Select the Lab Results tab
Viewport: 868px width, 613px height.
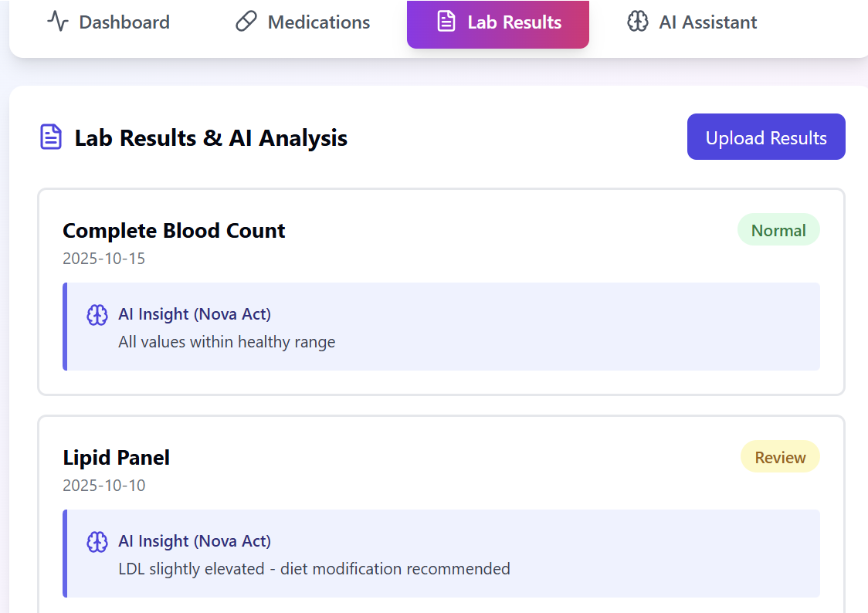click(x=514, y=22)
